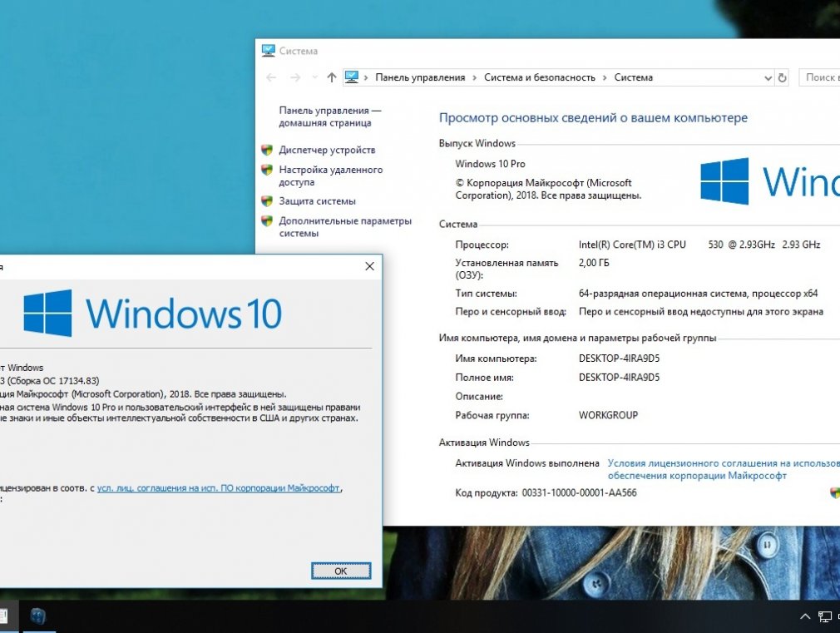This screenshot has height=633, width=840.
Task: Click the computer icon in the address bar
Action: [x=352, y=77]
